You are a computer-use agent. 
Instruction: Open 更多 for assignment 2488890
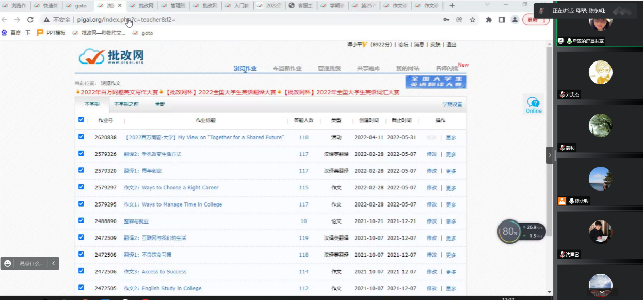(x=451, y=221)
